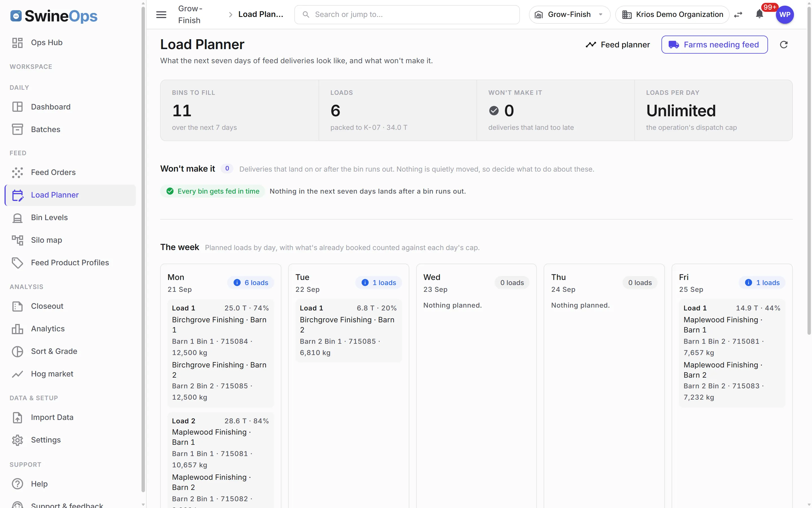Click the Hog market trend icon
This screenshot has width=812, height=508.
17,374
